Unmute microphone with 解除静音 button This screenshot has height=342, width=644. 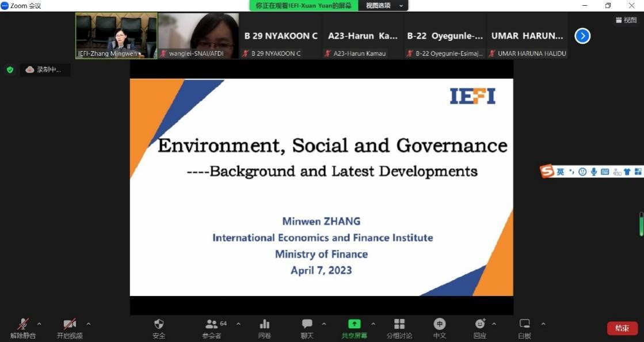click(x=23, y=325)
